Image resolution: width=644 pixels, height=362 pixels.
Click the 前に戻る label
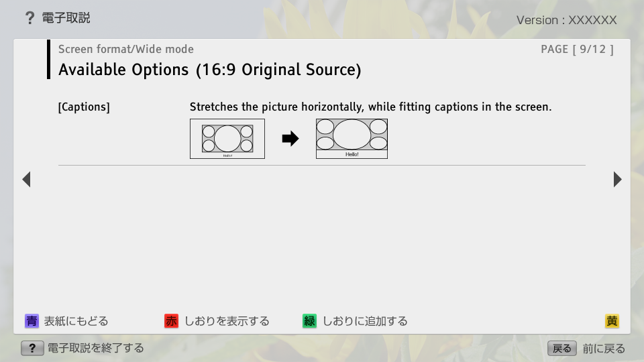tap(604, 349)
